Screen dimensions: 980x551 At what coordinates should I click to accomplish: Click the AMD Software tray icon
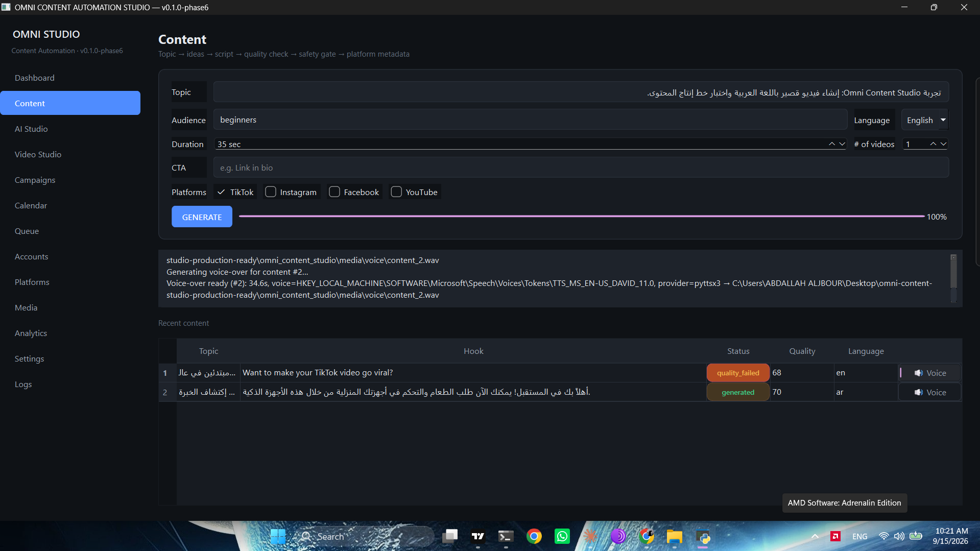[x=835, y=536]
